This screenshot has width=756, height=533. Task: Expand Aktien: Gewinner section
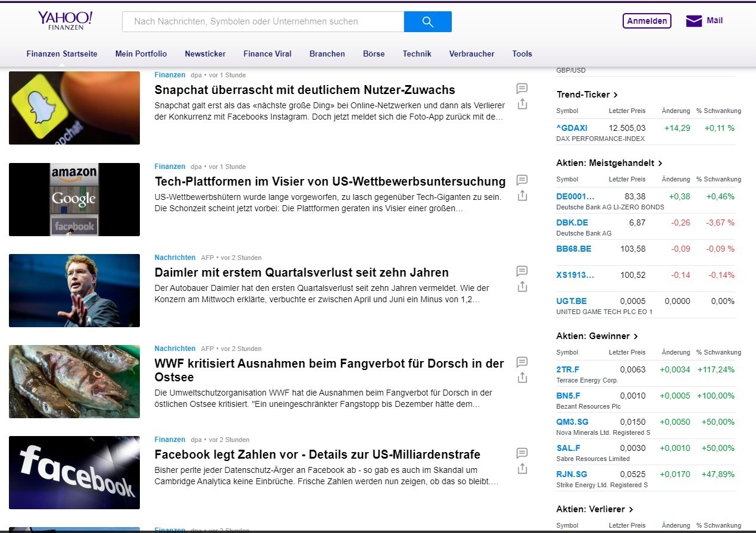[x=597, y=336]
